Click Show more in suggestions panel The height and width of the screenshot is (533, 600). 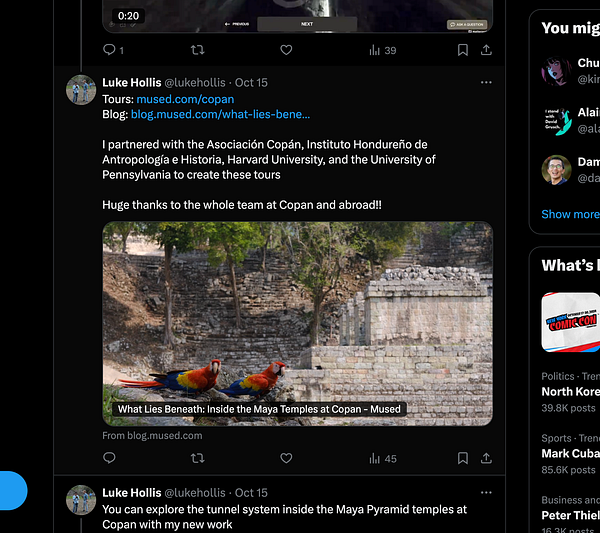click(570, 214)
